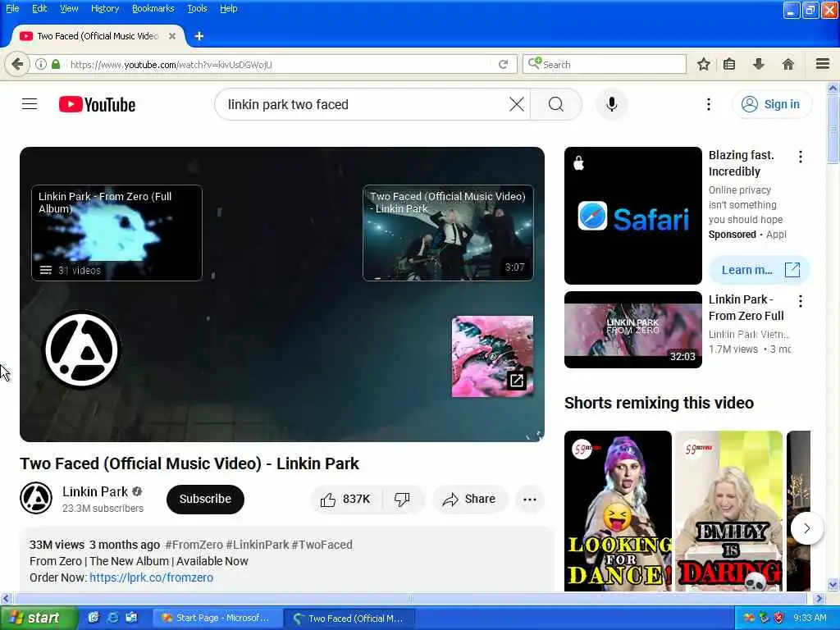Click the page scrollbar down arrow
The height and width of the screenshot is (630, 840).
pyautogui.click(x=833, y=584)
